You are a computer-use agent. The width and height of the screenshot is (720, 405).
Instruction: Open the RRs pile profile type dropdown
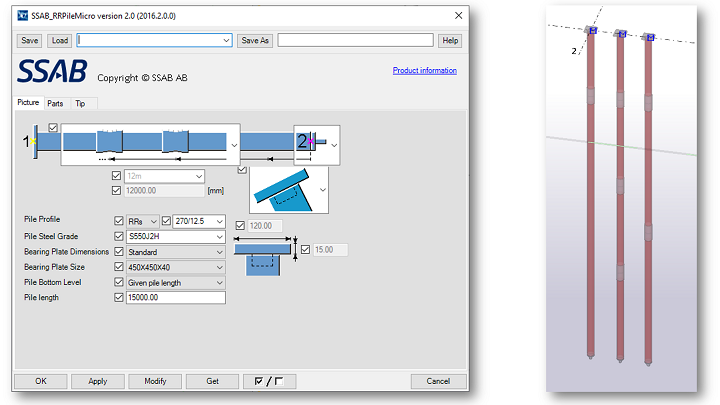point(153,221)
